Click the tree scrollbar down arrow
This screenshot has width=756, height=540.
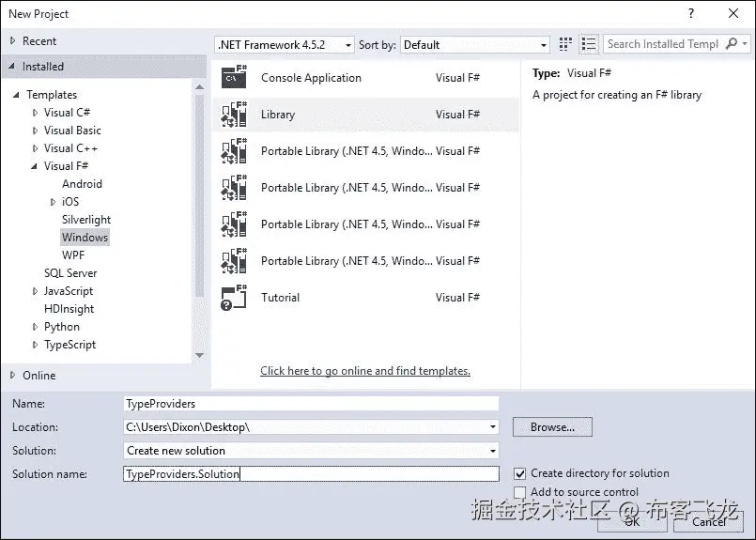(x=200, y=355)
